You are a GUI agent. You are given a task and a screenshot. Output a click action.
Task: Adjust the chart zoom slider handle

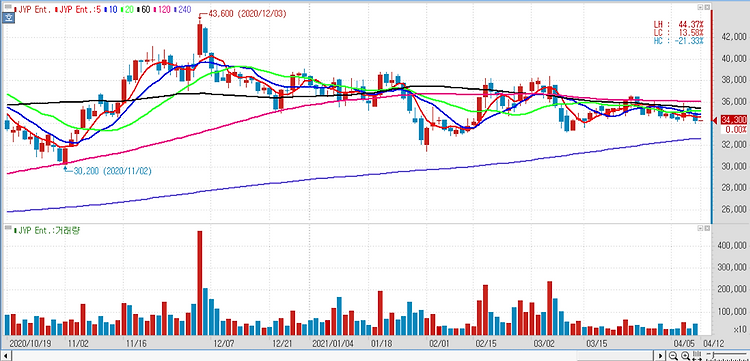713,354
